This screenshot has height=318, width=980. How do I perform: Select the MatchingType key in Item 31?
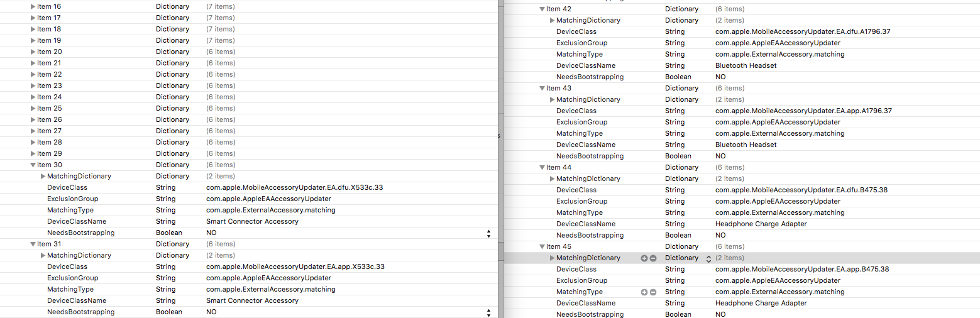[x=70, y=290]
